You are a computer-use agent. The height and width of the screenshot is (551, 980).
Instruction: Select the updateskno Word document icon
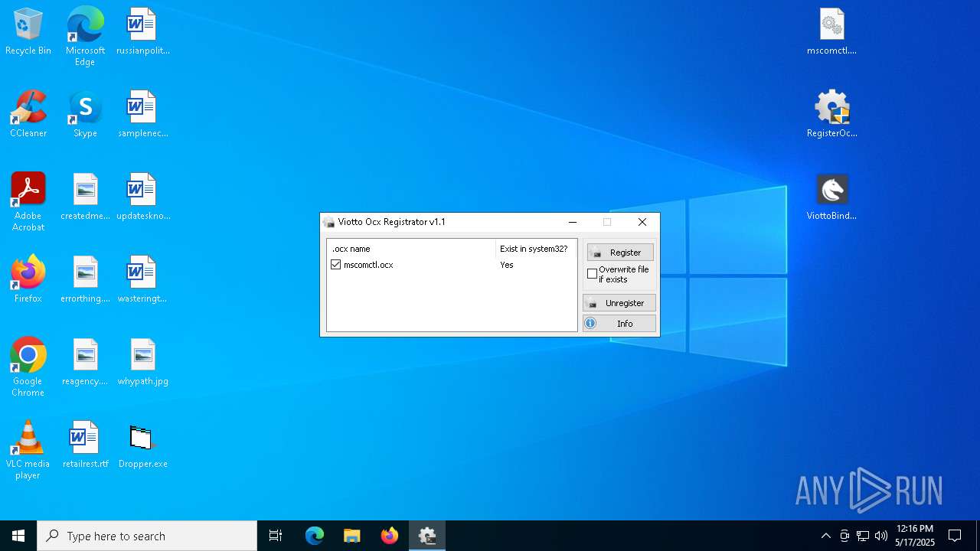tap(142, 197)
